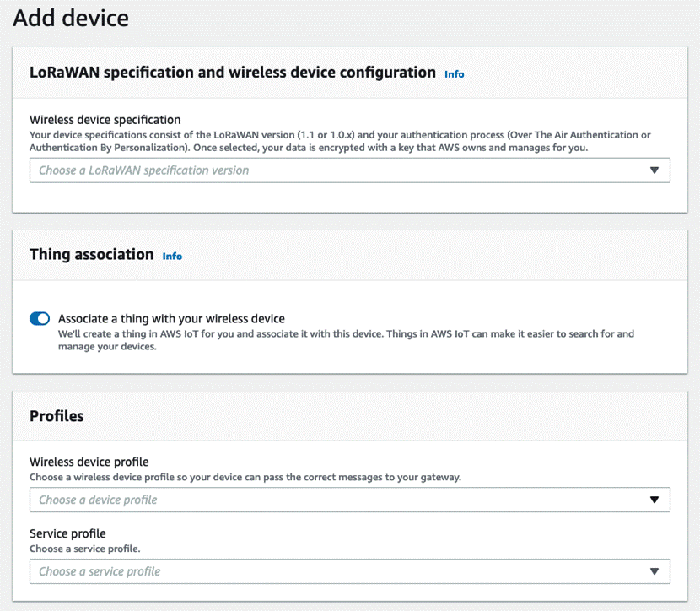Click the Thing association section heading
Image resolution: width=700 pixels, height=611 pixels.
coord(92,254)
